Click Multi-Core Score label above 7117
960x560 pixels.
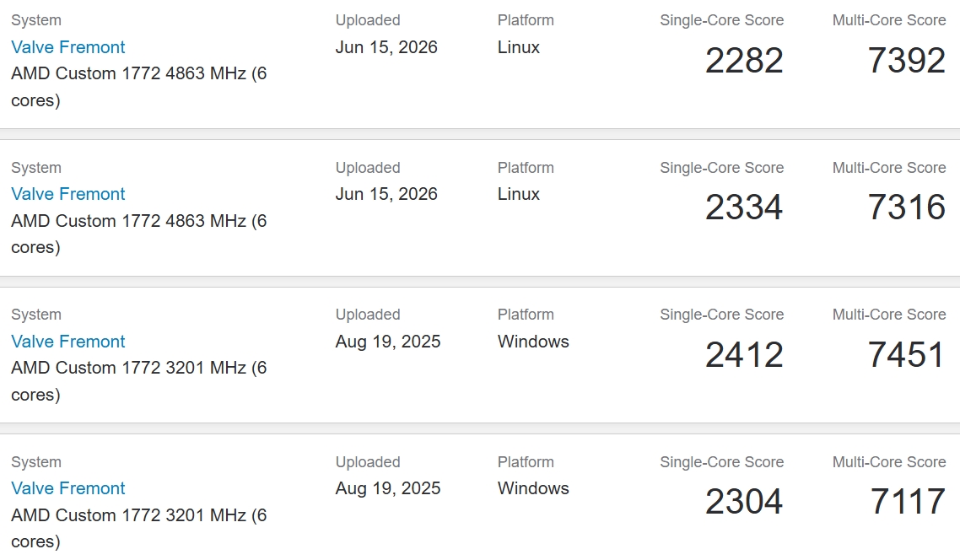point(889,462)
